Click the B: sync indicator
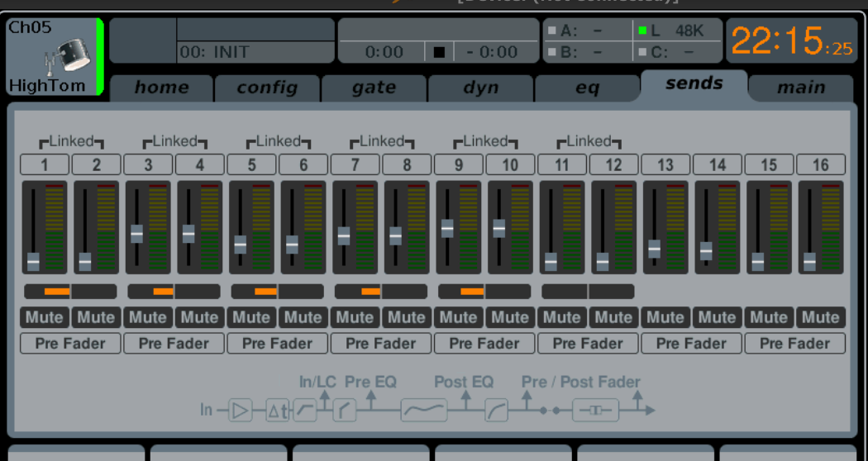Image resolution: width=868 pixels, height=461 pixels. point(552,52)
